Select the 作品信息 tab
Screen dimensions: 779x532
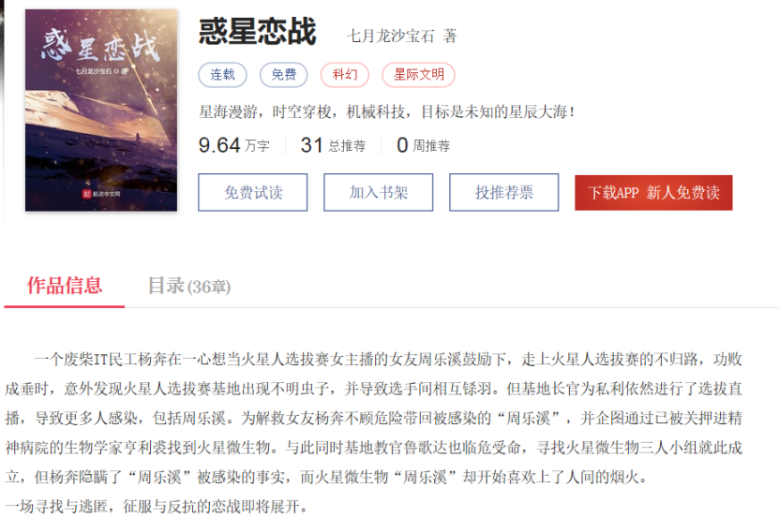coord(65,286)
